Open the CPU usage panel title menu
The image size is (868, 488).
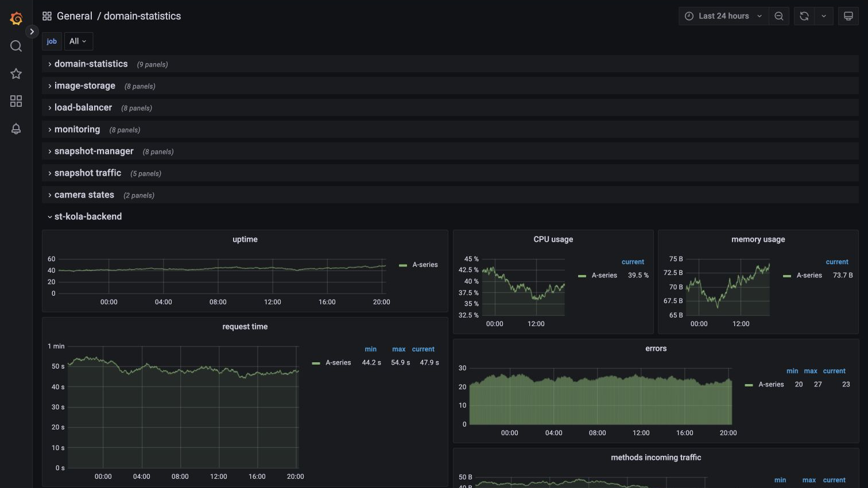553,239
